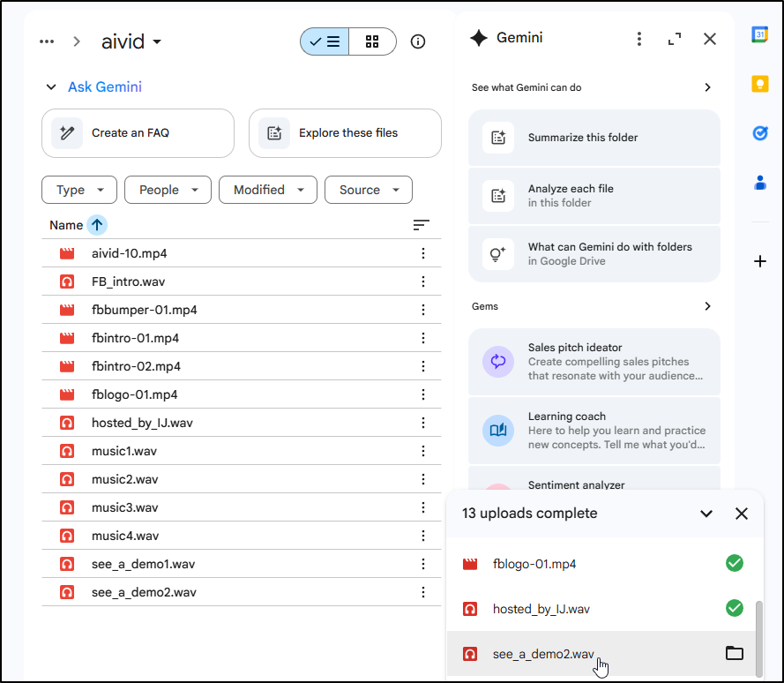Select fblogo-01.mp4 in the file list
The image size is (784, 683).
coord(242,394)
